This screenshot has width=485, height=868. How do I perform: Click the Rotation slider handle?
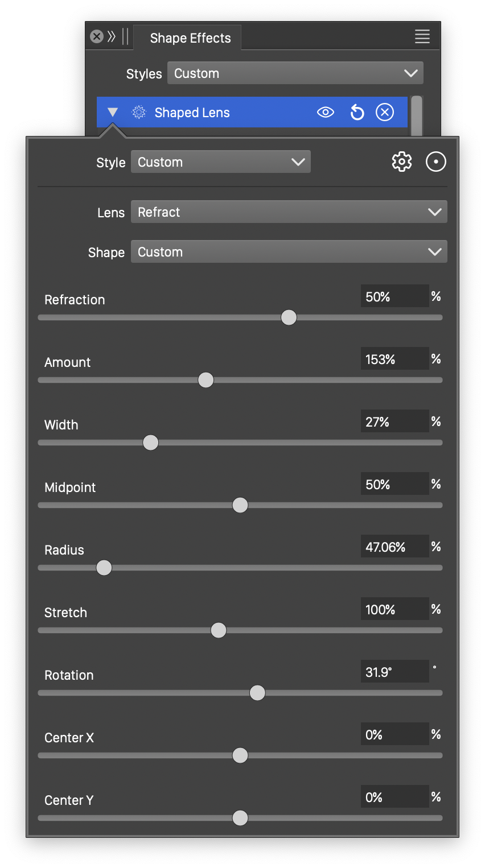click(x=257, y=693)
